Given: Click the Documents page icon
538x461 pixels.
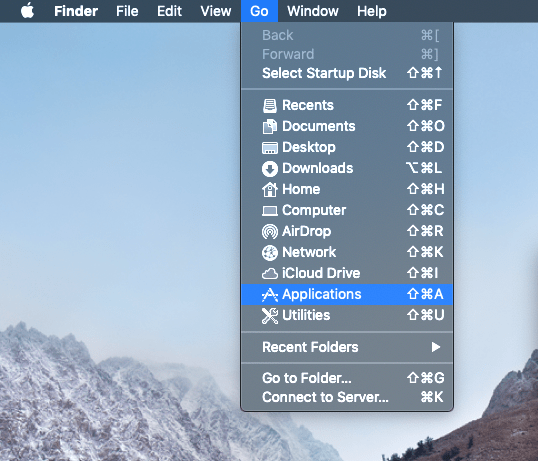Looking at the screenshot, I should 270,127.
